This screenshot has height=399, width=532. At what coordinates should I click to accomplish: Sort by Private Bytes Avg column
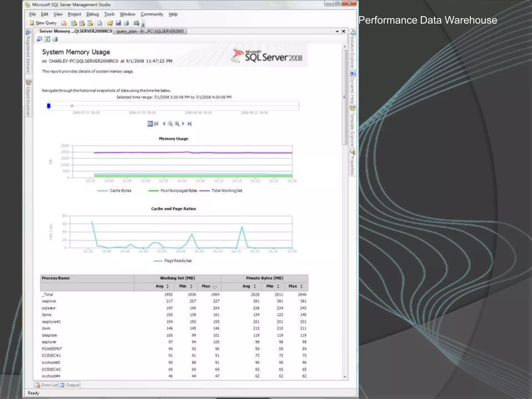255,286
